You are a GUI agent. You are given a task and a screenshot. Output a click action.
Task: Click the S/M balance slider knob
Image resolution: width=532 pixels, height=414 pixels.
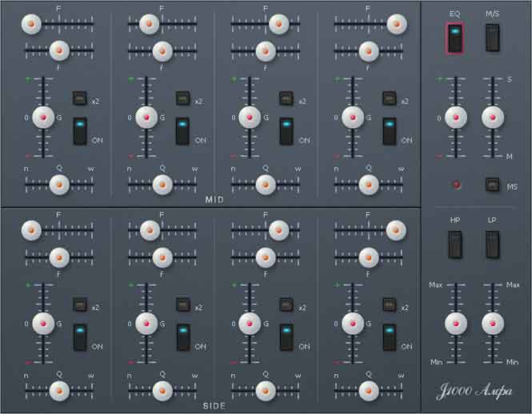tap(493, 117)
